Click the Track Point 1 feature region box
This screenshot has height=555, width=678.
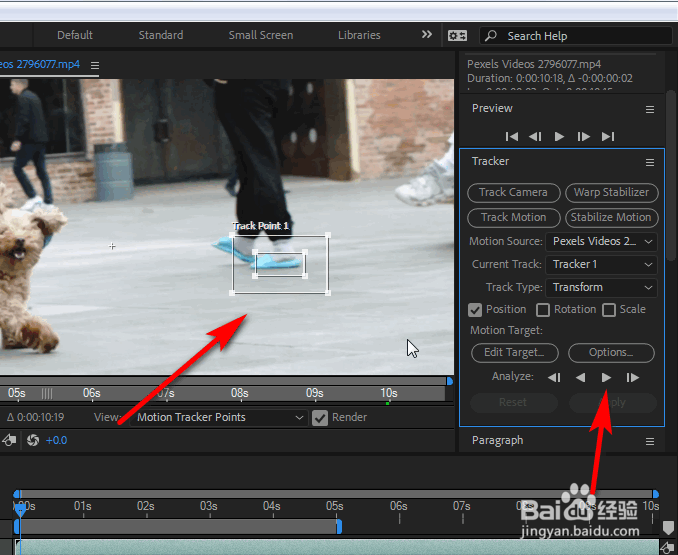click(x=281, y=263)
